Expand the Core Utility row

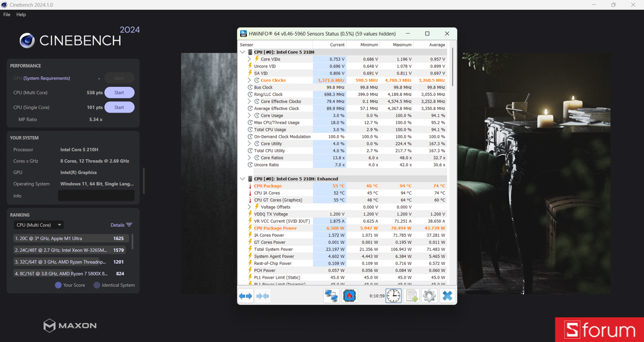coord(250,144)
